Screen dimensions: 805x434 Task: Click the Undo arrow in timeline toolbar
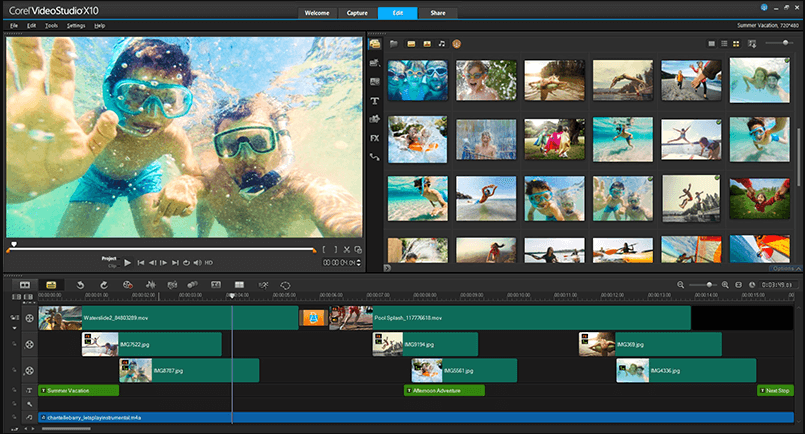click(79, 285)
